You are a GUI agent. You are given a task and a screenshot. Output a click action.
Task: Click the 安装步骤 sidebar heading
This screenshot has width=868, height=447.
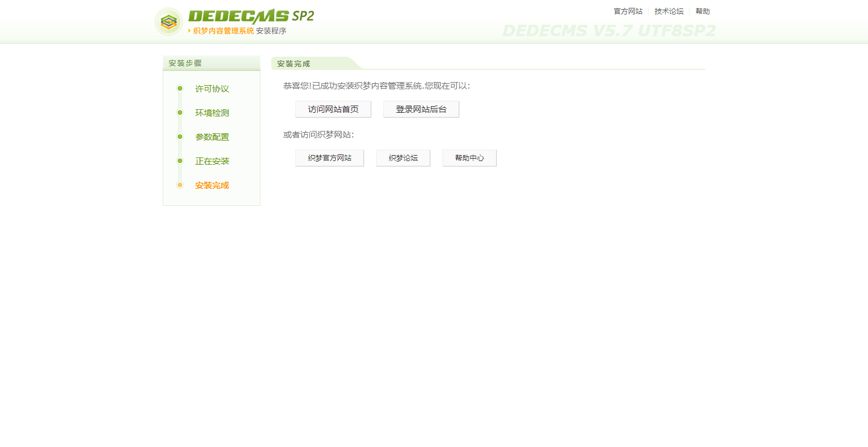click(185, 63)
